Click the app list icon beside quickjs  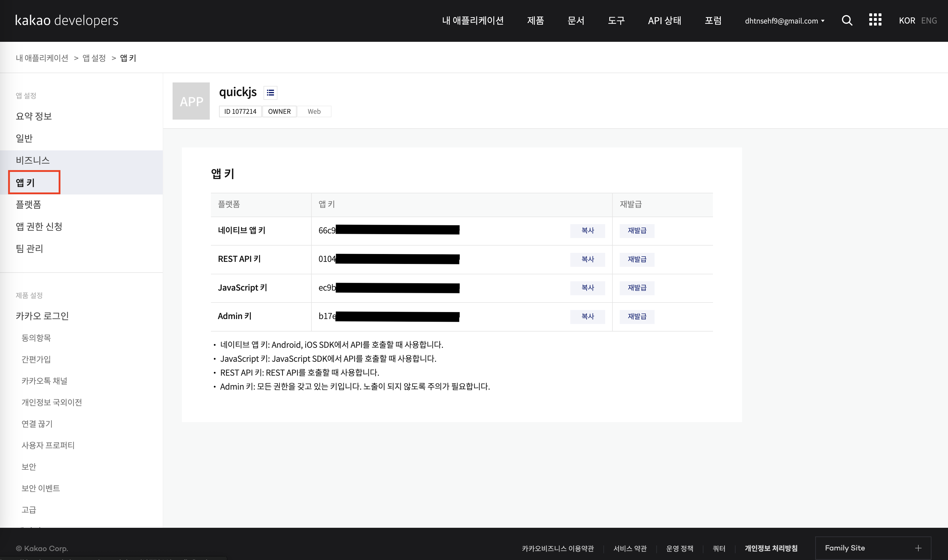click(270, 92)
